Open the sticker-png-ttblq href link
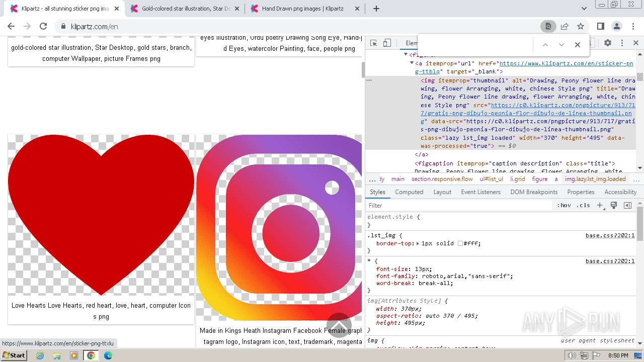This screenshot has height=362, width=644. click(524, 67)
